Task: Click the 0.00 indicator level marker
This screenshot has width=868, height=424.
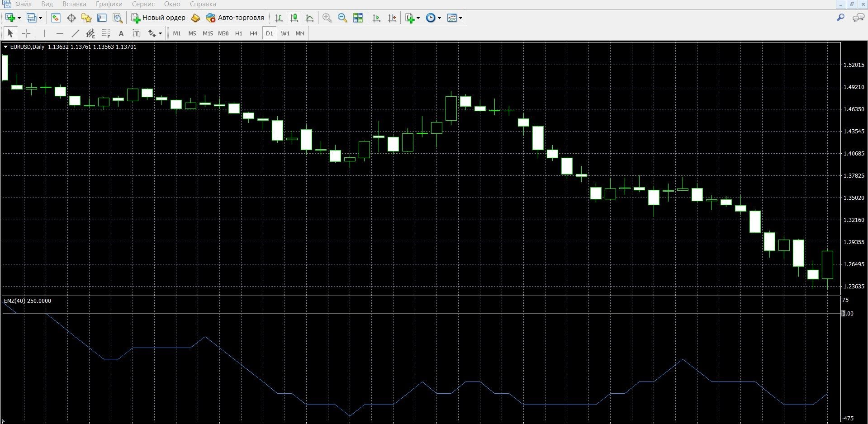Action: pyautogui.click(x=848, y=313)
